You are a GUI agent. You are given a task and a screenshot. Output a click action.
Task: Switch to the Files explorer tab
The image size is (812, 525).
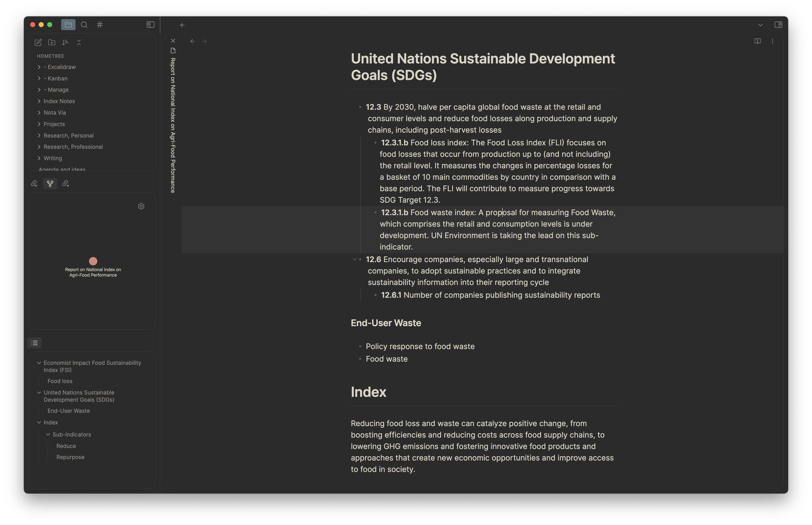tap(68, 25)
